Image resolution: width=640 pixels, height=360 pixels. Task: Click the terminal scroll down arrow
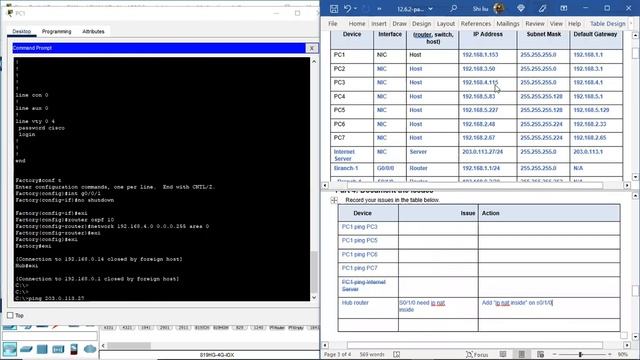point(314,297)
